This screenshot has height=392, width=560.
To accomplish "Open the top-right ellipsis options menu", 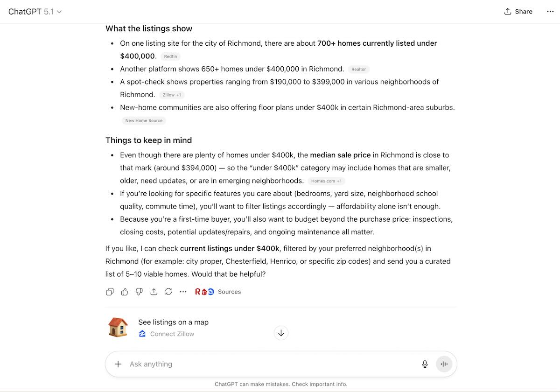I will click(x=550, y=11).
